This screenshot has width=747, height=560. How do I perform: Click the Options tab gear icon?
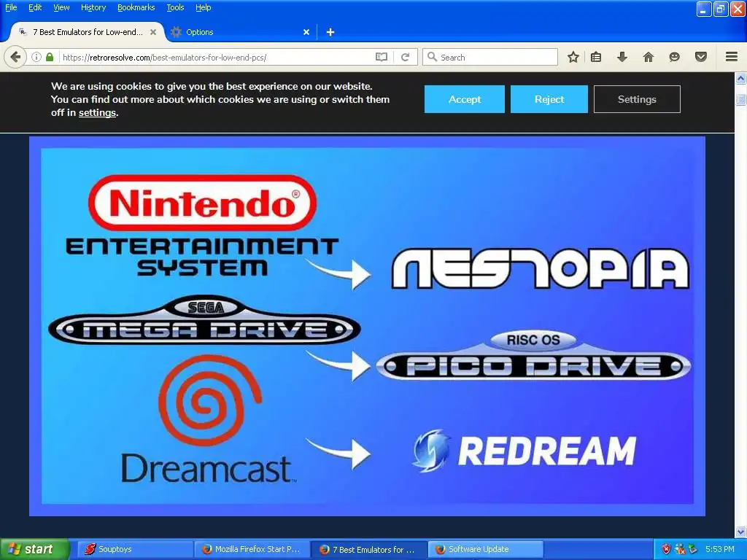[177, 32]
